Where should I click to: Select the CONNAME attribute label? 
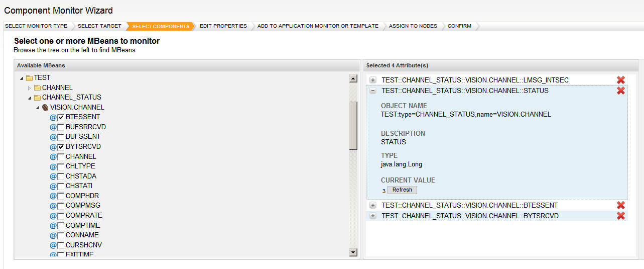[x=82, y=235]
